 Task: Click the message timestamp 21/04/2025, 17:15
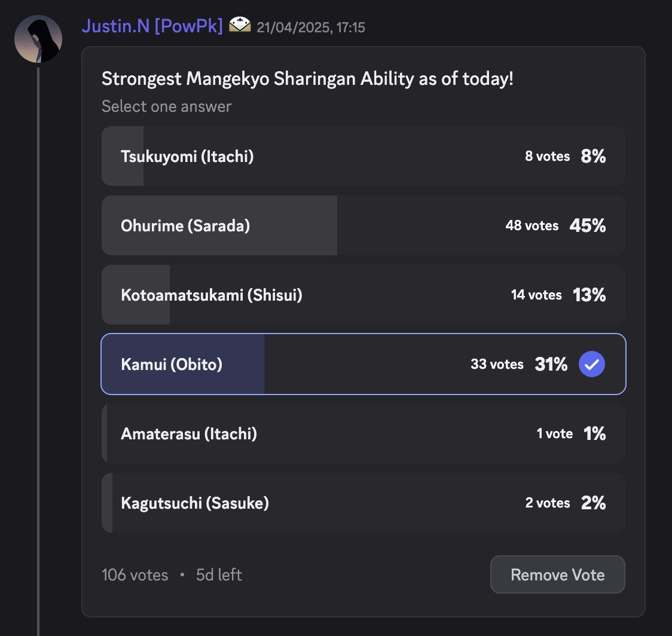tap(311, 27)
